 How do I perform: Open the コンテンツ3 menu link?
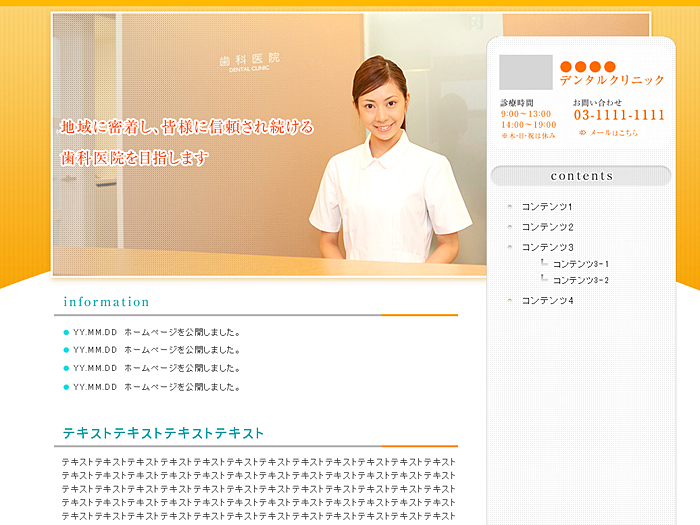[x=547, y=247]
